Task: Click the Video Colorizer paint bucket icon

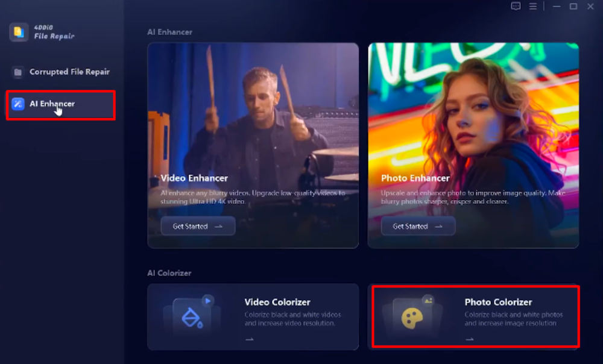Action: point(191,313)
